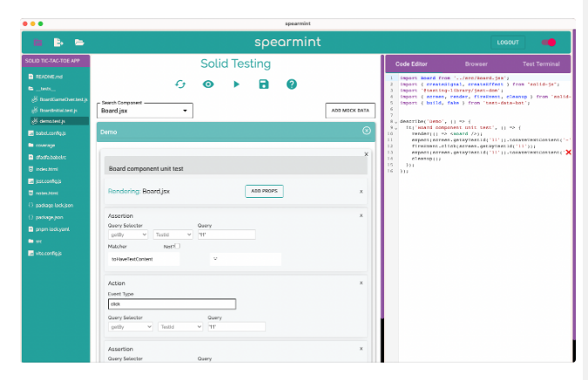Click the toHaveTextContent matcher field

pyautogui.click(x=144, y=259)
